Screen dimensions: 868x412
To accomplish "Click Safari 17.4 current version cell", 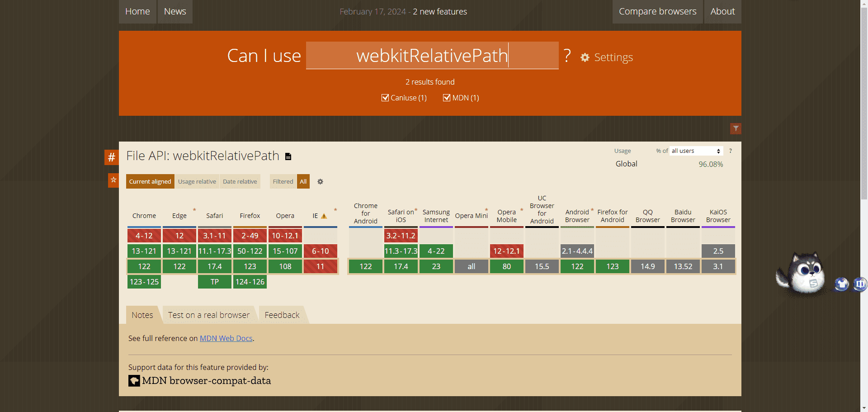I will (215, 266).
